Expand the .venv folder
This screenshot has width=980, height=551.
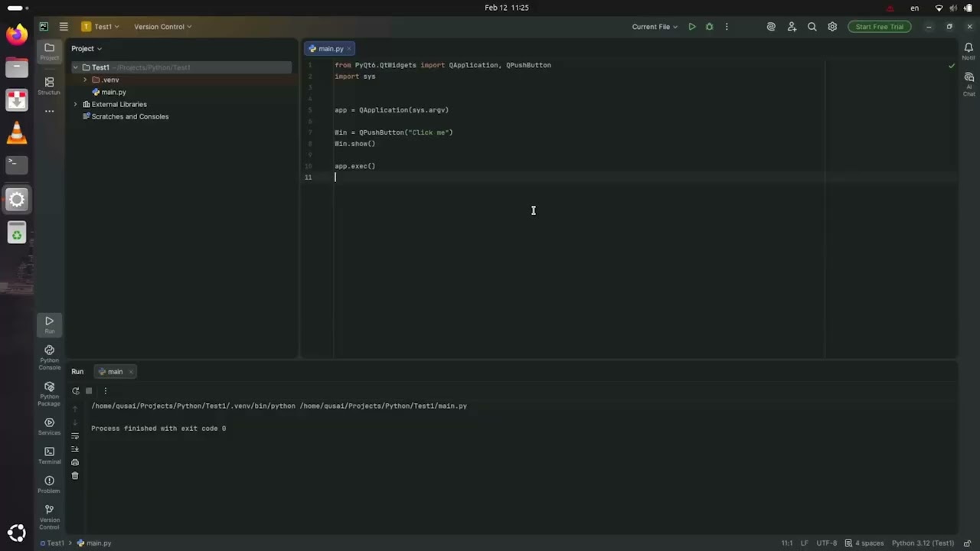[x=85, y=80]
